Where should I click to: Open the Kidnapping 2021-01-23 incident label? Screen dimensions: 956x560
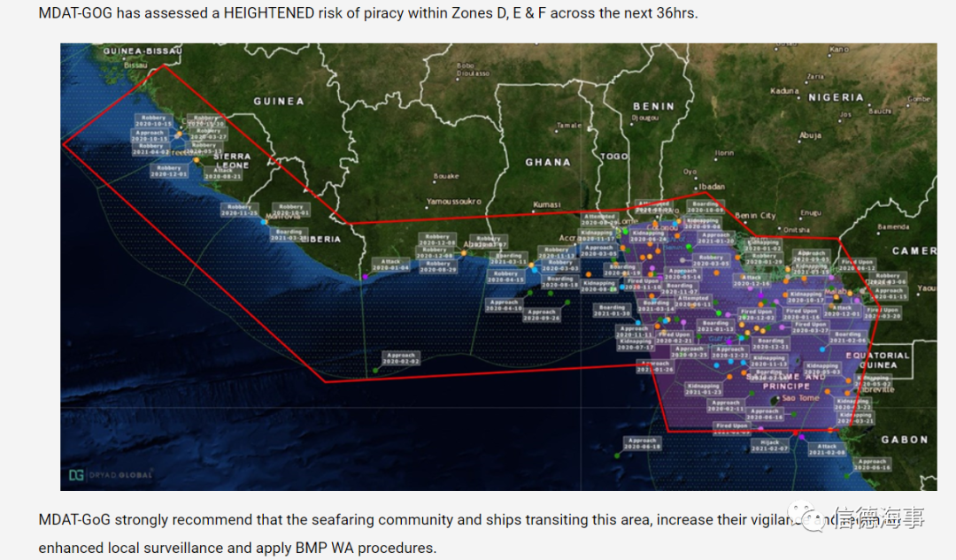click(x=703, y=388)
